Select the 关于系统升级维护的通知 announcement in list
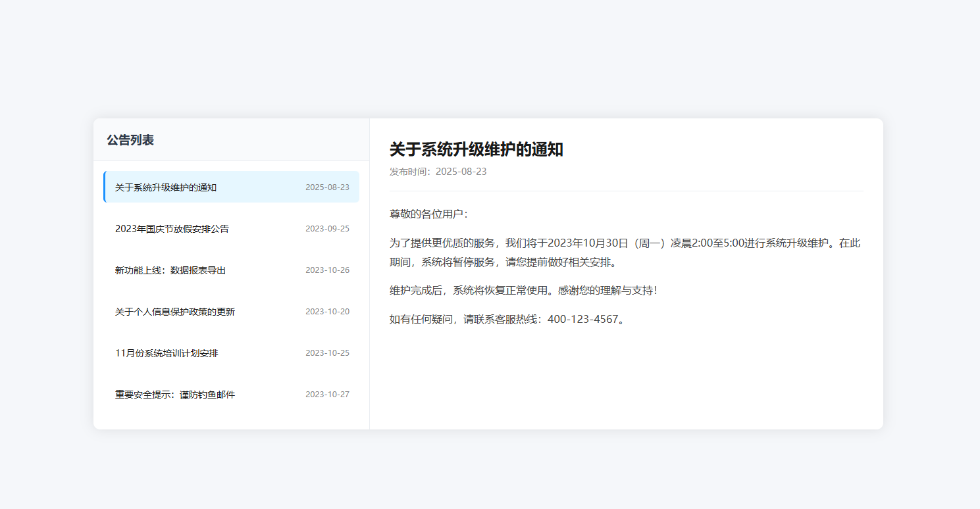 click(x=166, y=187)
